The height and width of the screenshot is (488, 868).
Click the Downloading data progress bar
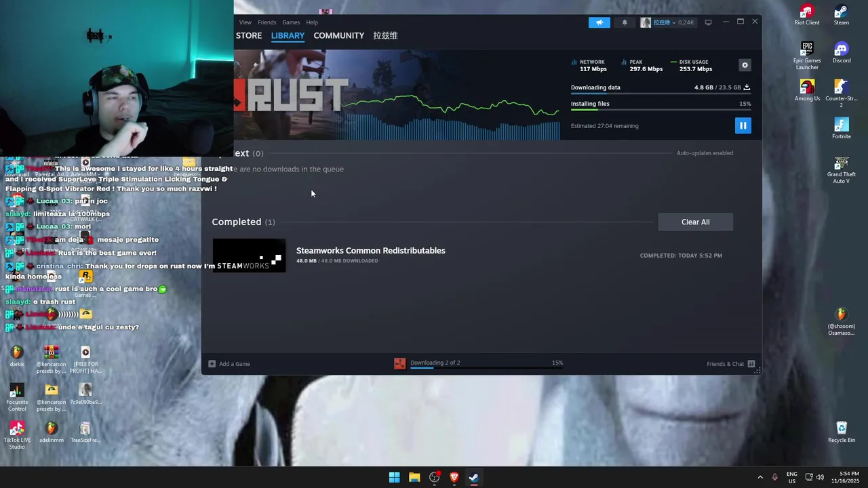pos(660,94)
